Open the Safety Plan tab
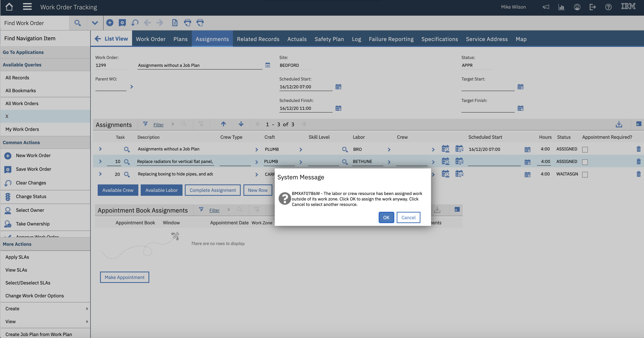This screenshot has width=644, height=338. (329, 39)
